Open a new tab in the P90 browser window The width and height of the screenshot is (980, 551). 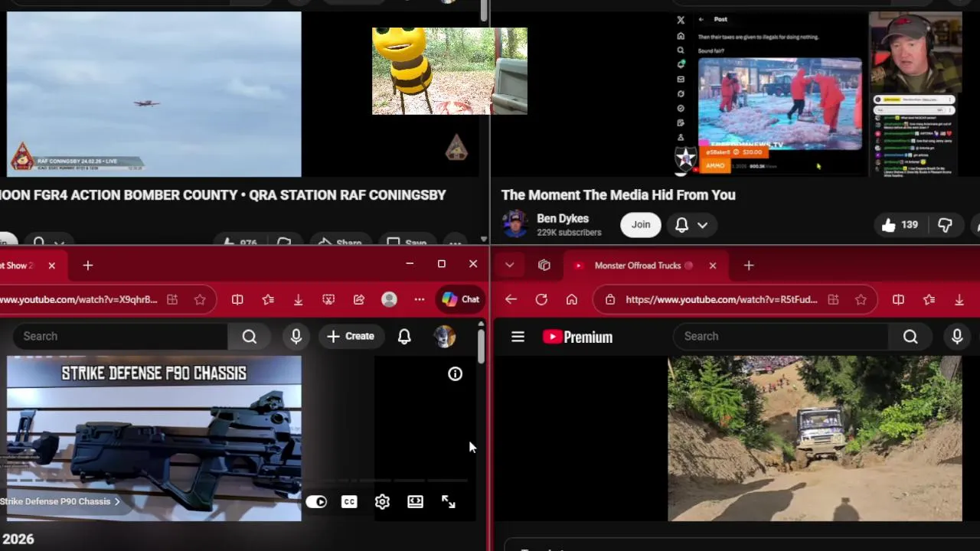click(88, 266)
